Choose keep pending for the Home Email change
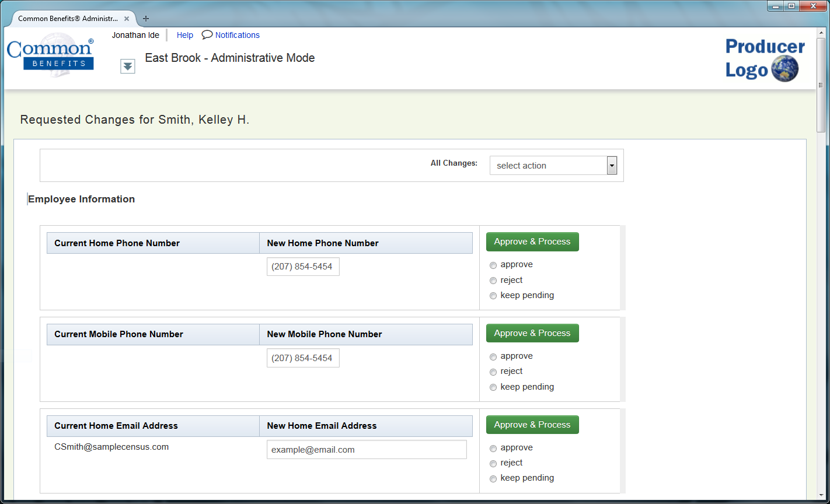 [x=493, y=478]
